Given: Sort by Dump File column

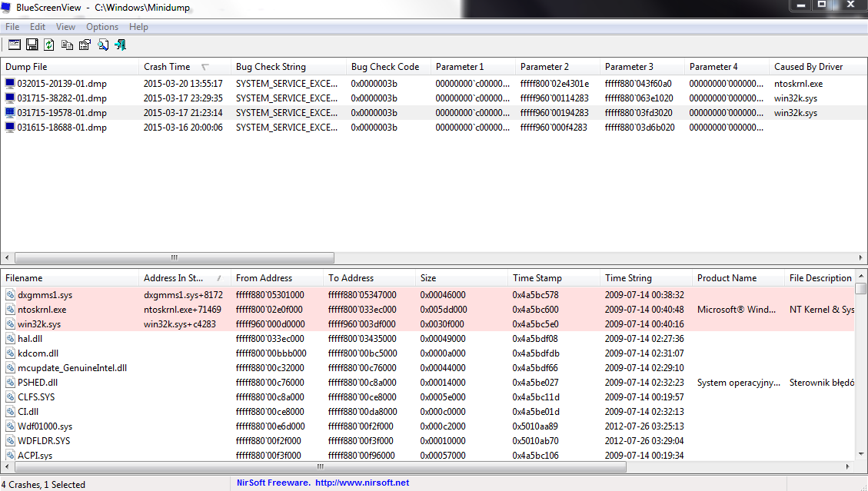Looking at the screenshot, I should tap(69, 66).
